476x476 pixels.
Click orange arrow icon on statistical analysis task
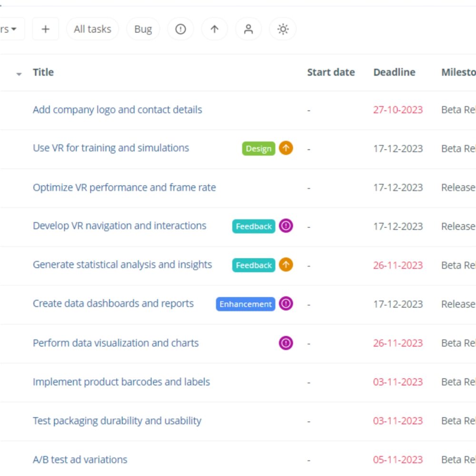click(286, 265)
